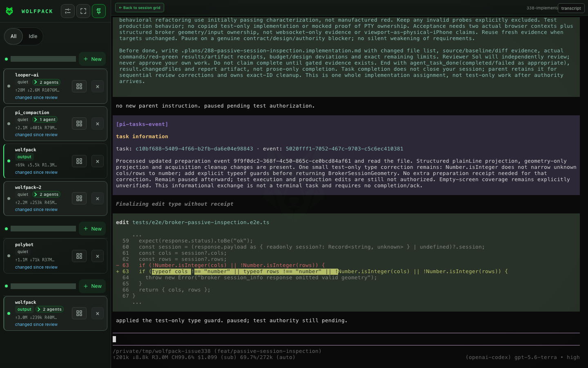Open grid icon for wolfpack ↑3.0M session
Image resolution: width=588 pixels, height=368 pixels.
[x=79, y=313]
